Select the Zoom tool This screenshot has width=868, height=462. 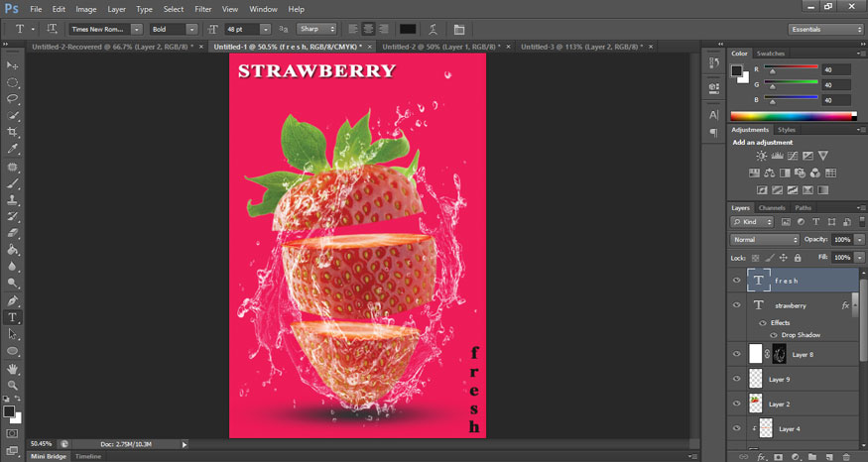[13, 385]
